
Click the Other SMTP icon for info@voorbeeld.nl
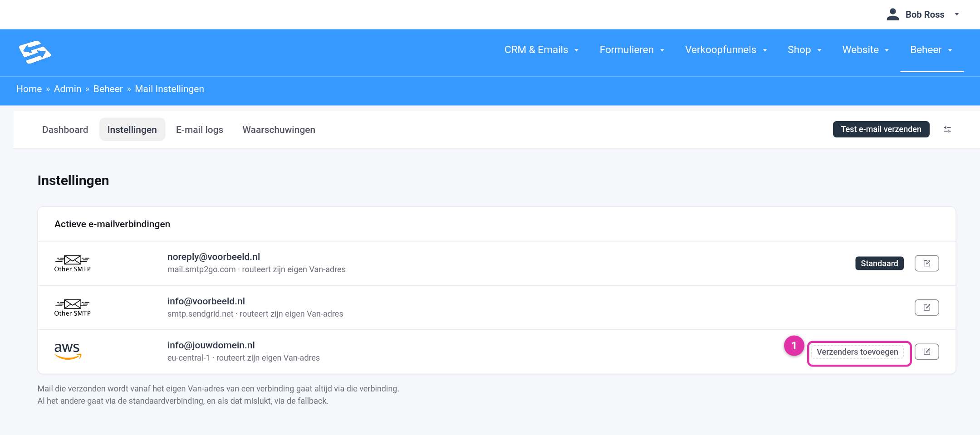(x=73, y=308)
